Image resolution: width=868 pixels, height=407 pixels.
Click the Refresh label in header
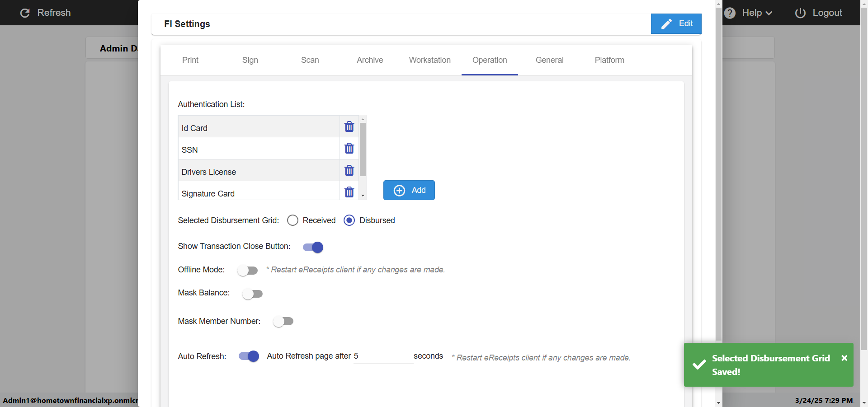(x=54, y=13)
